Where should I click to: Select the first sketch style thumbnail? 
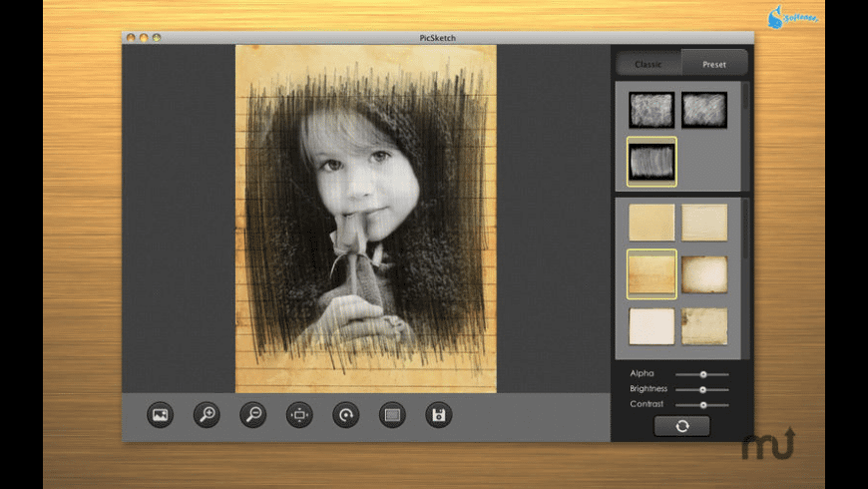click(x=651, y=110)
